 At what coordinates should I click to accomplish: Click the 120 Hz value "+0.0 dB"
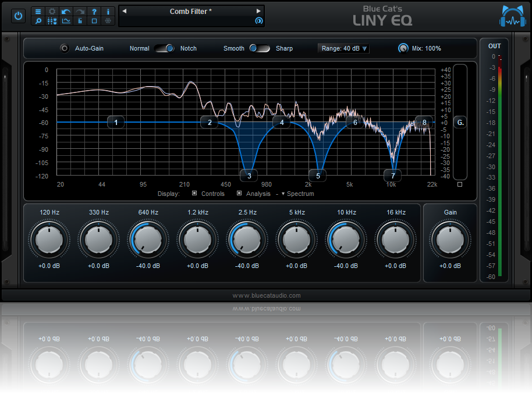tap(49, 266)
